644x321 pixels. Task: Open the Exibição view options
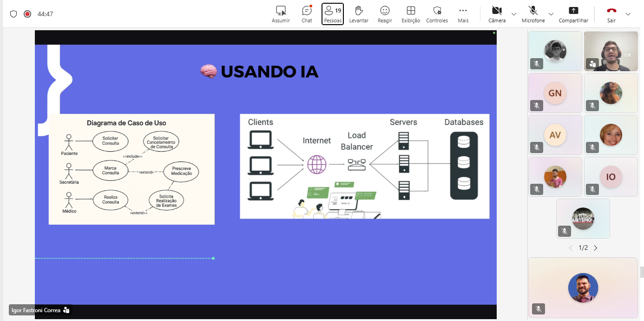pyautogui.click(x=411, y=13)
